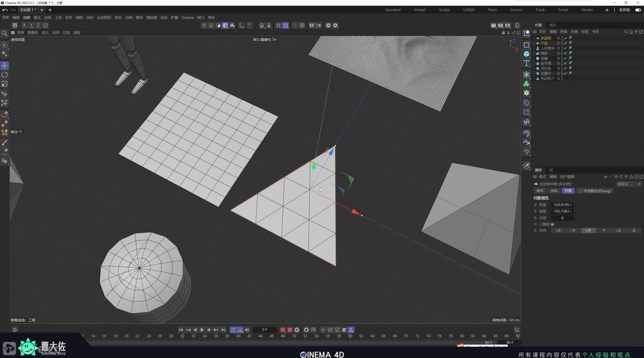Click the Cube primitive icon
The height and width of the screenshot is (358, 644).
[526, 54]
